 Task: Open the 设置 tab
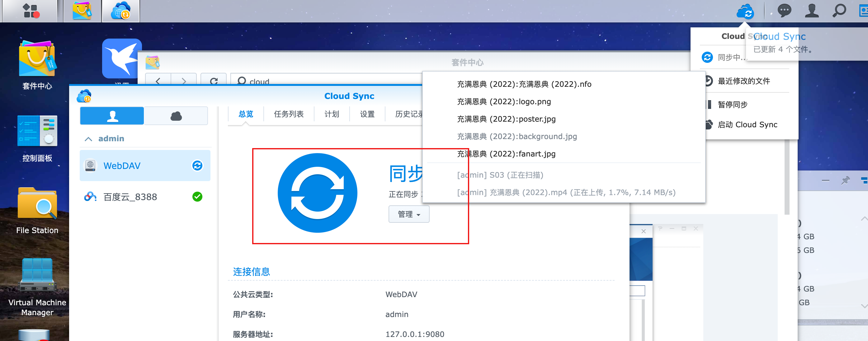pos(367,114)
